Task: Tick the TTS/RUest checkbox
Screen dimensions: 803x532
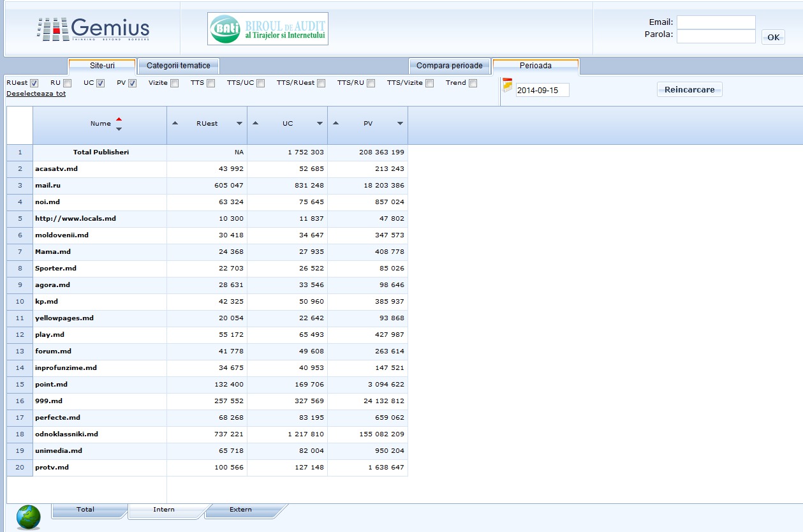Action: click(x=321, y=83)
